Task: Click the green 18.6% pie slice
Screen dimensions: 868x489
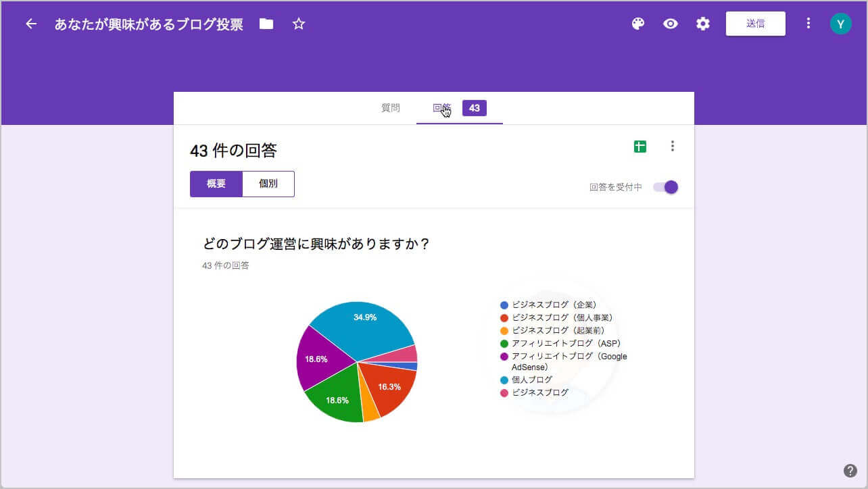Action: pyautogui.click(x=337, y=395)
